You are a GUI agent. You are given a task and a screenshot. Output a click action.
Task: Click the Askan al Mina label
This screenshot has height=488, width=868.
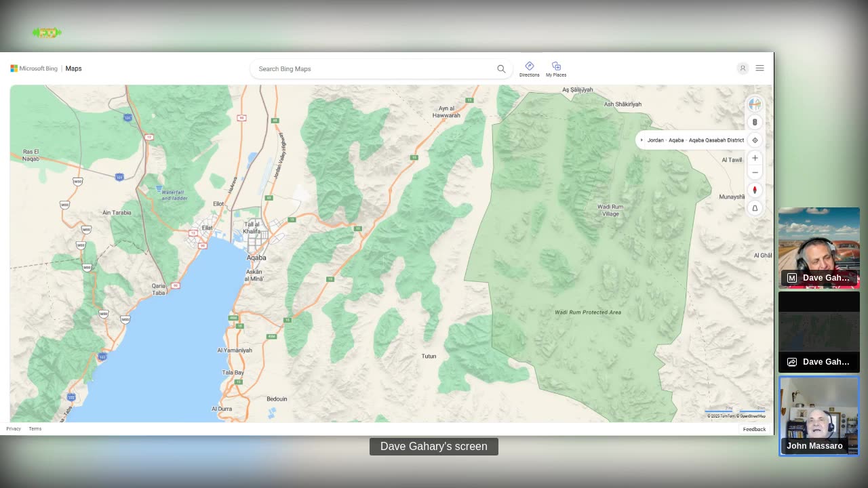pos(254,275)
